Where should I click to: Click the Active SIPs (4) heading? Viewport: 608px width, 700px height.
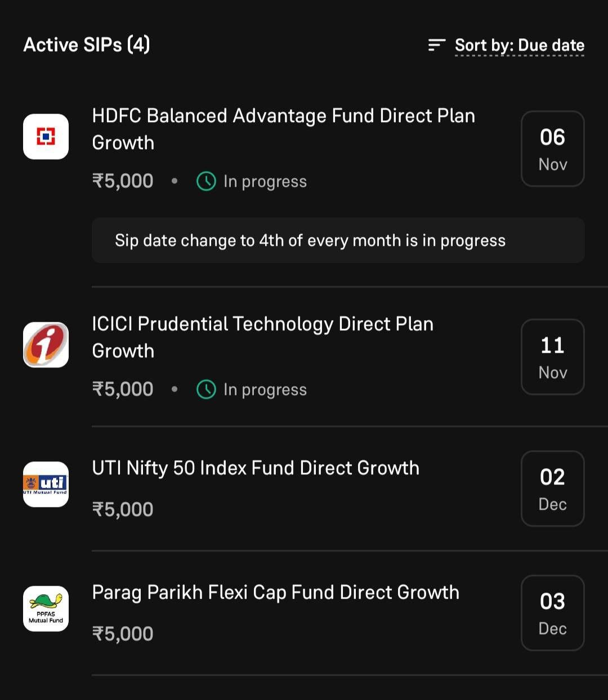tap(87, 45)
